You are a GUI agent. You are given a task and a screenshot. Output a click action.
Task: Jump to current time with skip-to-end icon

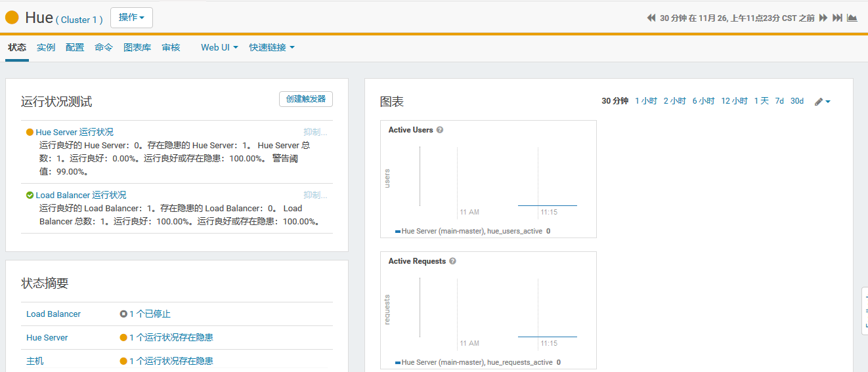[837, 18]
